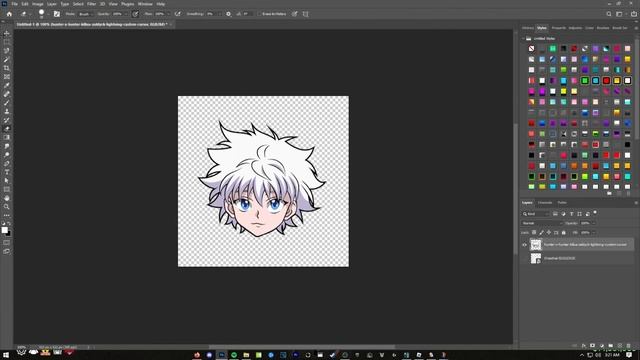Toggle lock image pixels brush icon
Viewport: 640px width, 360px height.
(x=541, y=232)
